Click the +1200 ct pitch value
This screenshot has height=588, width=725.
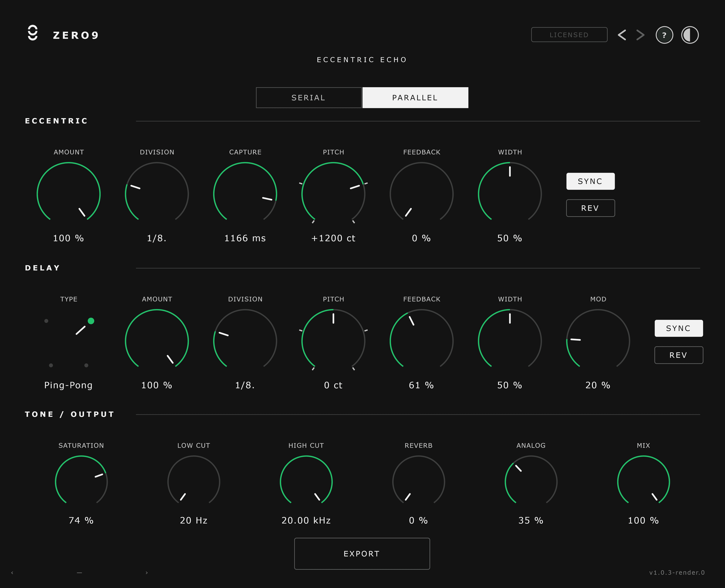[333, 238]
